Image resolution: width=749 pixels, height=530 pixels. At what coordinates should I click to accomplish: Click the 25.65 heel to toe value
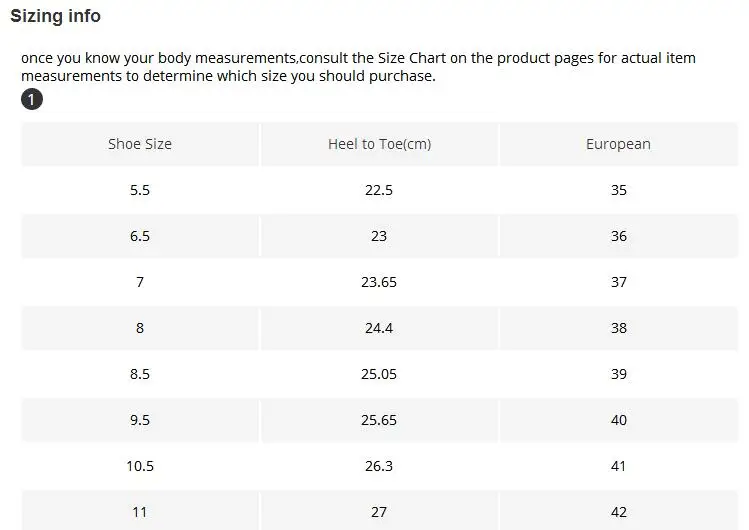(x=379, y=420)
